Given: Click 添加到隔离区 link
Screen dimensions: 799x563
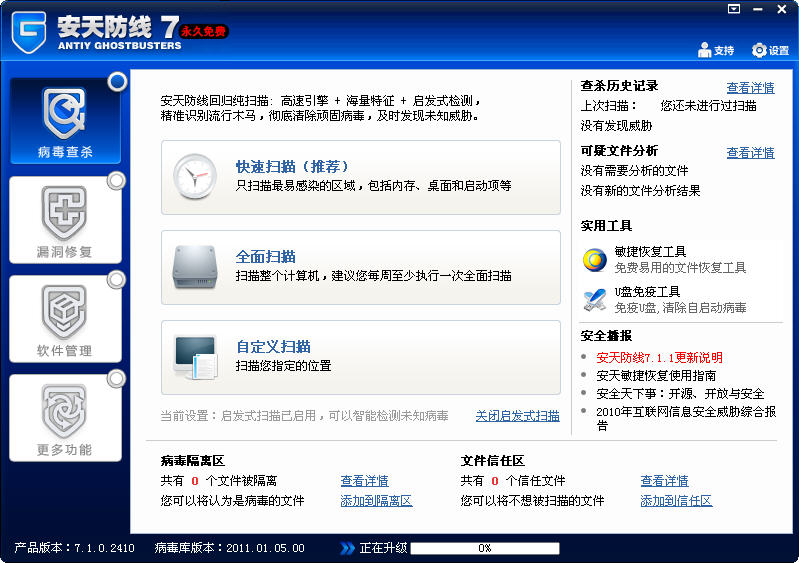Looking at the screenshot, I should (x=376, y=501).
